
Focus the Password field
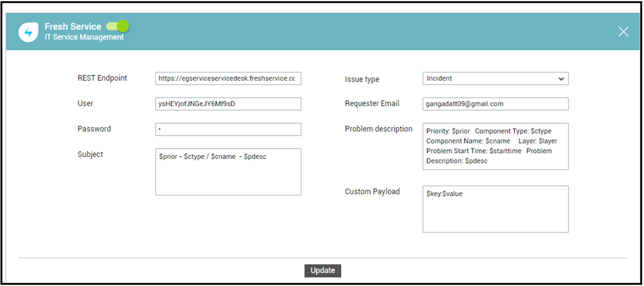pos(228,129)
